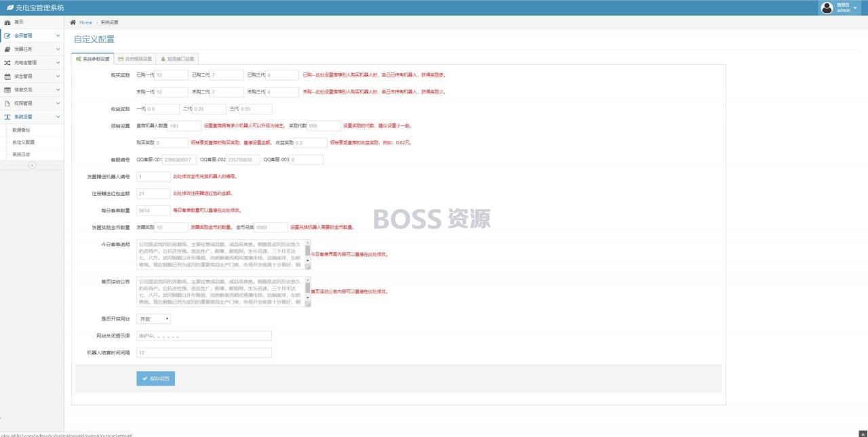
Task: Click the 收益奖励 二代 input showing 0.25
Action: click(x=209, y=108)
